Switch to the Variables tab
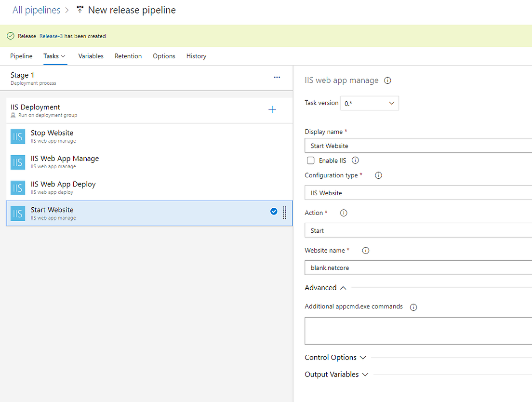The width and height of the screenshot is (532, 402). (x=91, y=56)
